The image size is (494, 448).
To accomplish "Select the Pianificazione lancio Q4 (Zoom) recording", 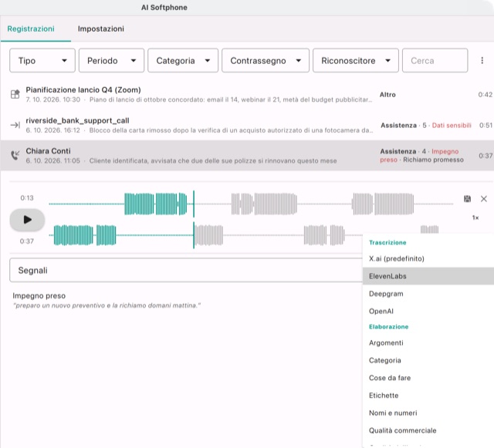I will click(247, 94).
